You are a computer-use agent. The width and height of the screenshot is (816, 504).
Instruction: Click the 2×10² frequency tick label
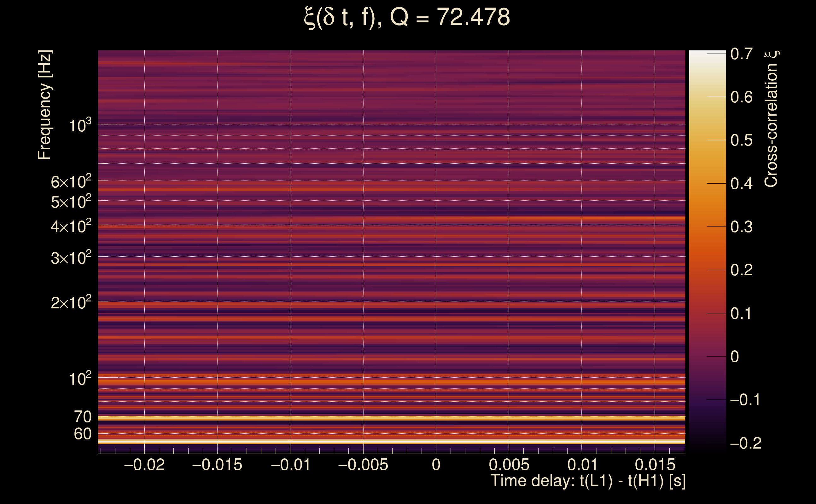(x=71, y=303)
